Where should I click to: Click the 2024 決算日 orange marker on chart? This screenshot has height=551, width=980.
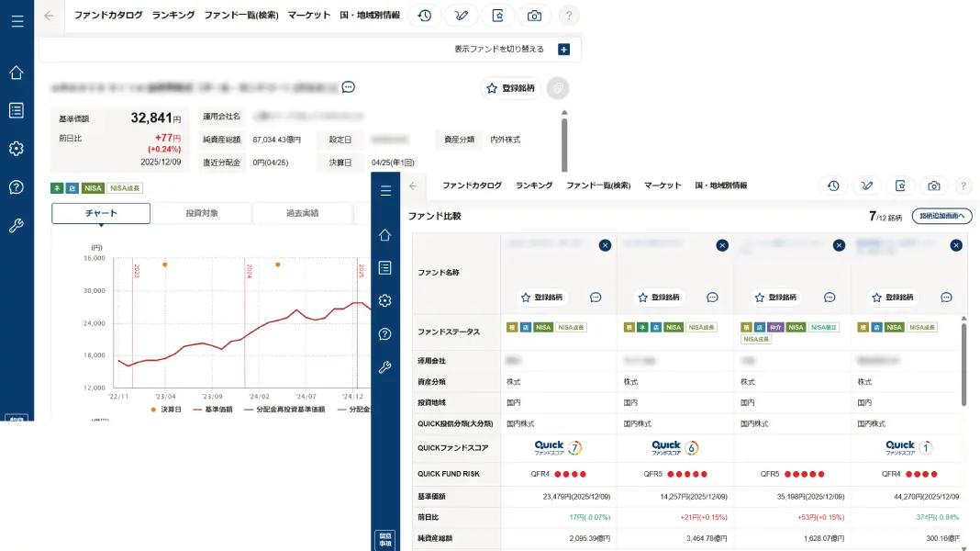point(277,265)
